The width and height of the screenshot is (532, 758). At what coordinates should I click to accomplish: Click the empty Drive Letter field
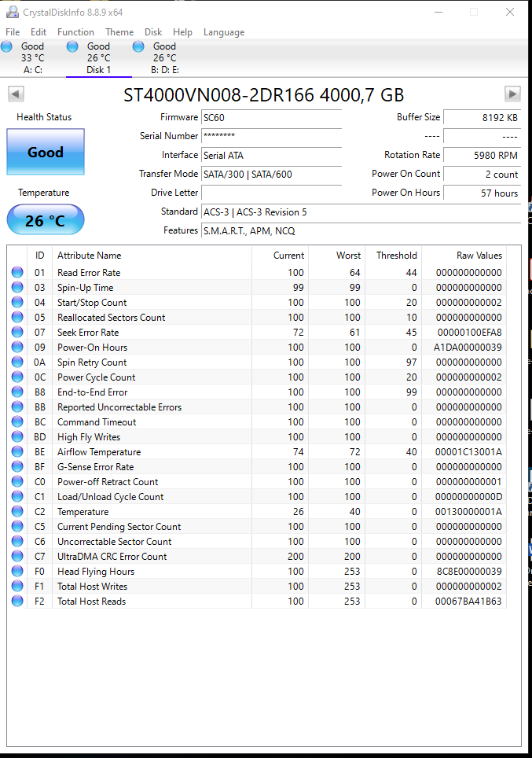click(272, 193)
